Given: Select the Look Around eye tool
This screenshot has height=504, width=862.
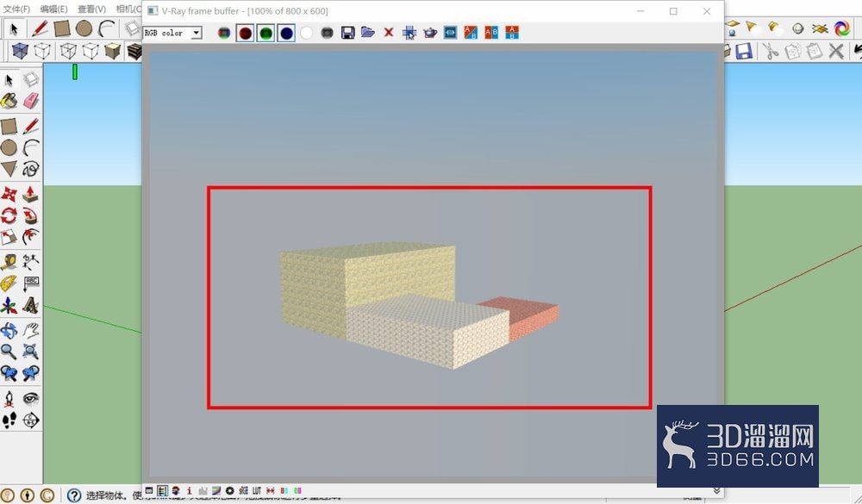Looking at the screenshot, I should [x=31, y=398].
